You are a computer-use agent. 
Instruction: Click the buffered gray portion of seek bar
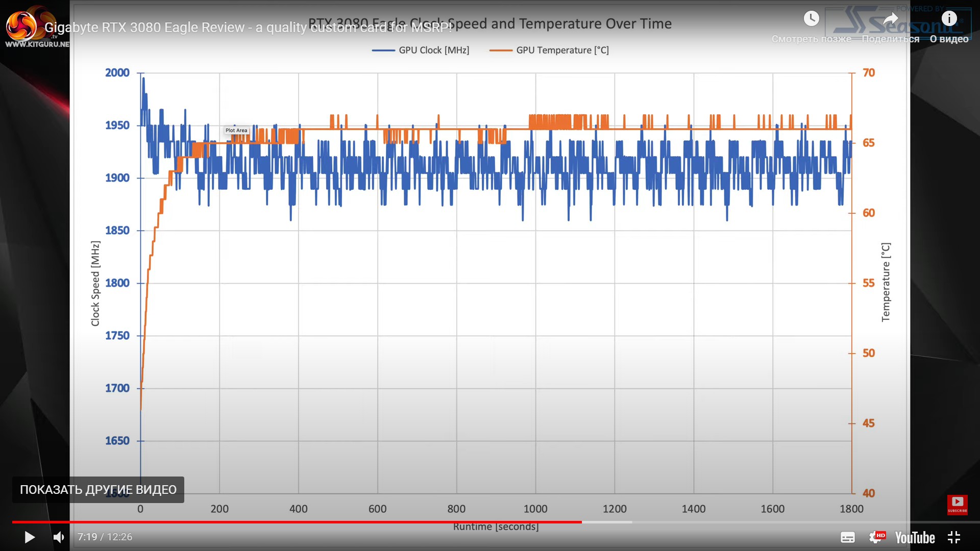point(607,522)
